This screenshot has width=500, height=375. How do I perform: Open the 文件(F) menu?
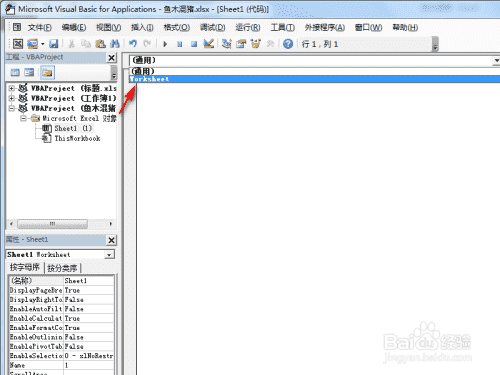tap(40, 27)
